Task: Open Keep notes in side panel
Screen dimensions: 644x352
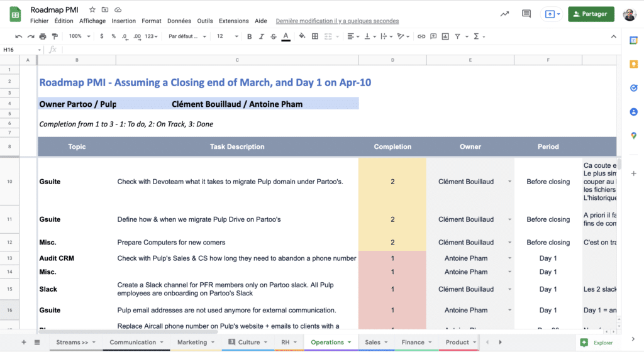Action: 634,64
